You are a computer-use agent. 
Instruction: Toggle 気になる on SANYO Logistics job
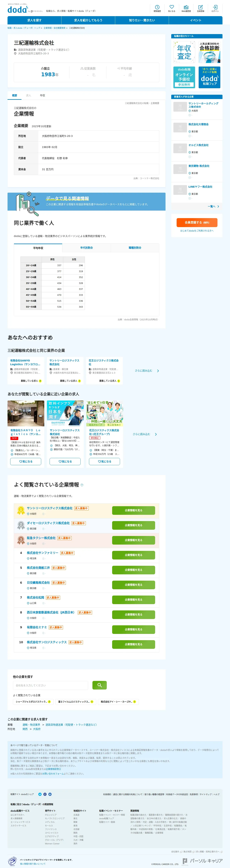[26, 462]
